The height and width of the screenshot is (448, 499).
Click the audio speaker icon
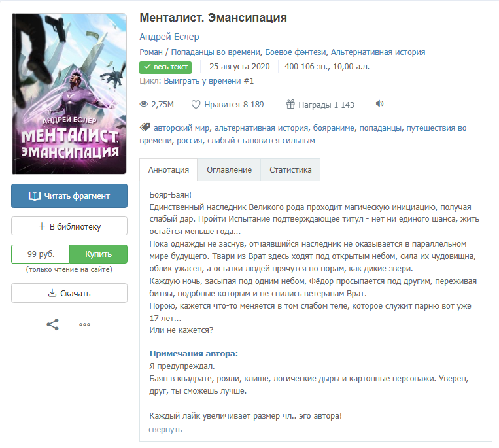(380, 104)
